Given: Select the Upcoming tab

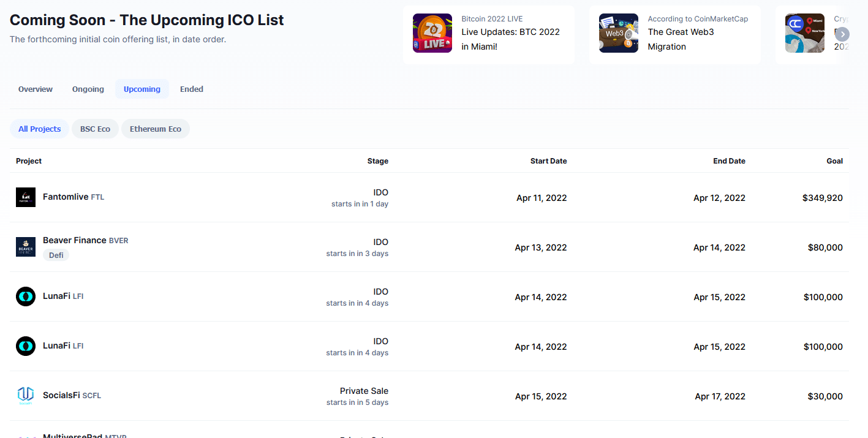Looking at the screenshot, I should [142, 89].
